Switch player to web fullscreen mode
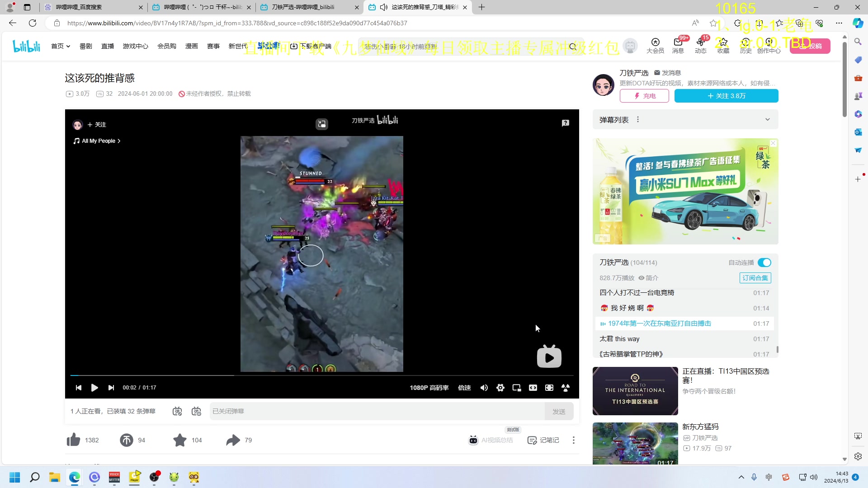This screenshot has height=488, width=868. pyautogui.click(x=549, y=388)
